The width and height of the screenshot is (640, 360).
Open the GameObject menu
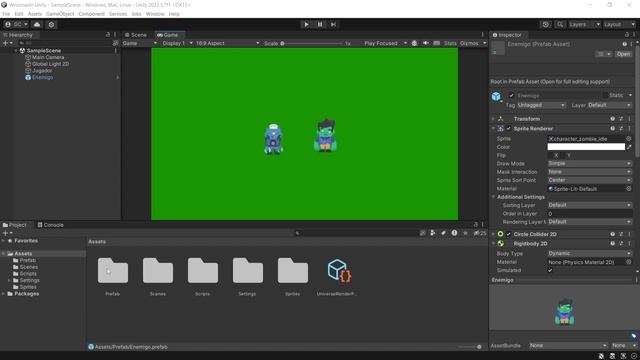click(60, 14)
